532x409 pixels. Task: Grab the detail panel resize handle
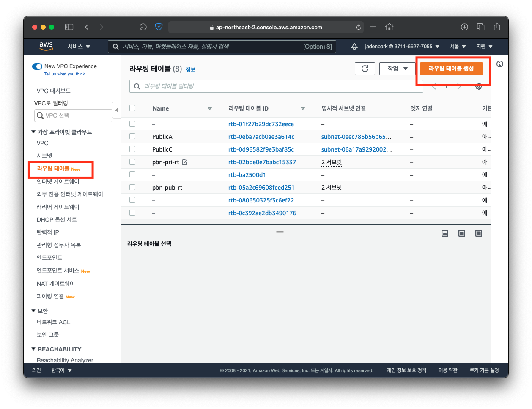pyautogui.click(x=280, y=232)
